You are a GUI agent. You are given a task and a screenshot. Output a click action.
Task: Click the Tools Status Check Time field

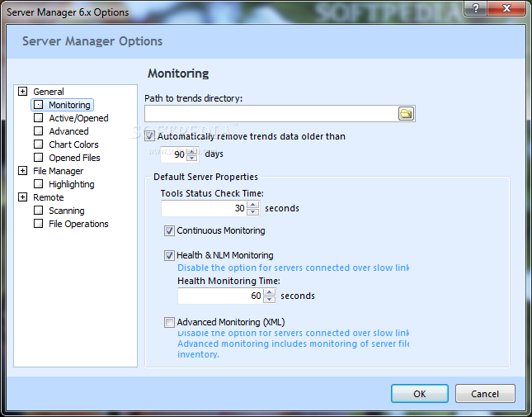coord(204,208)
